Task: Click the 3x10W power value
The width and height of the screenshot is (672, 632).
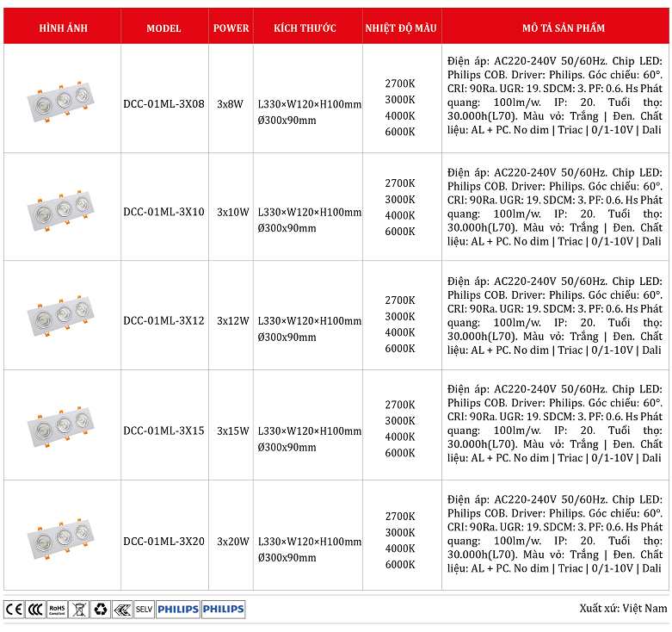Action: pyautogui.click(x=233, y=212)
